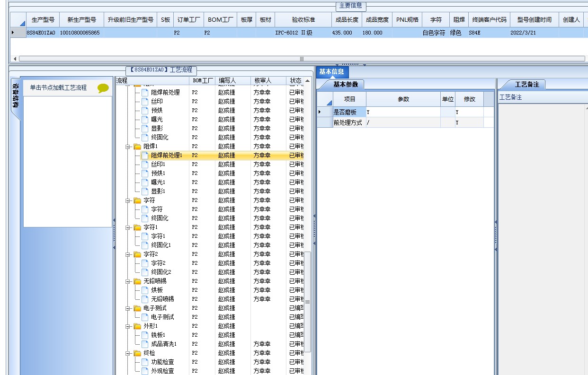The width and height of the screenshot is (588, 375).
Task: Click the document icon beside 预烘1
Action: click(x=145, y=173)
